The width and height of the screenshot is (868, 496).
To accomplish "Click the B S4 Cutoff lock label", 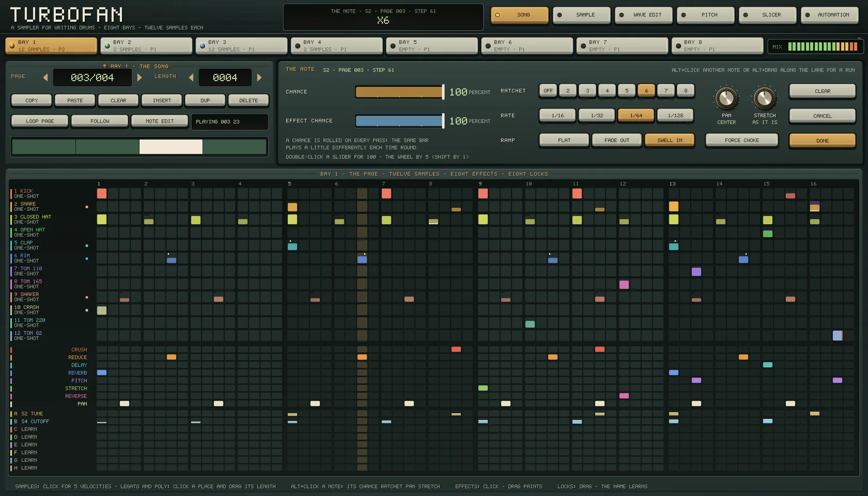I will coord(32,421).
